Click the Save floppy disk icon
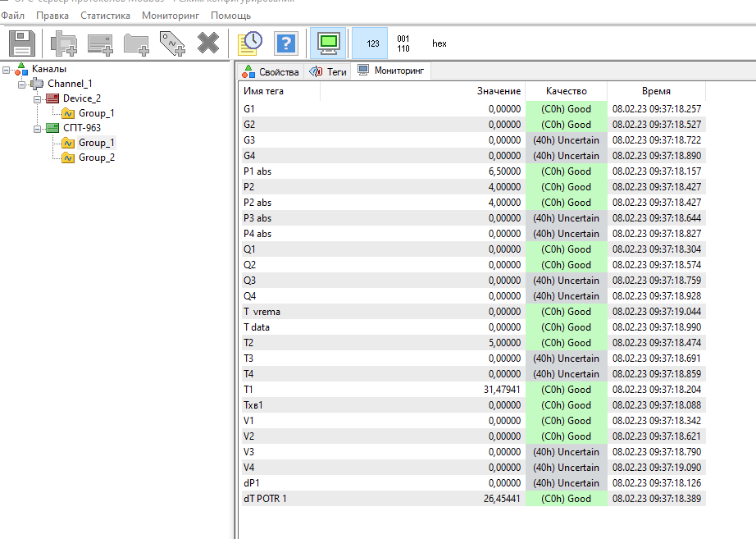756x539 pixels. [22, 43]
